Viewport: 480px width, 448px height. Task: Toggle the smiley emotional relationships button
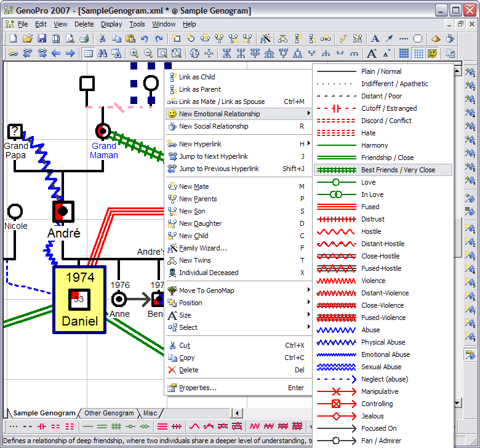tap(433, 54)
